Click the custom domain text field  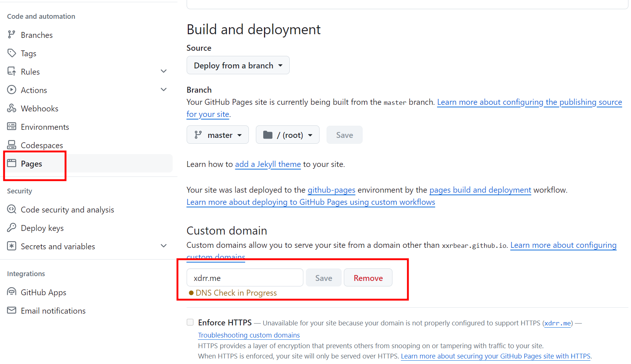(245, 278)
